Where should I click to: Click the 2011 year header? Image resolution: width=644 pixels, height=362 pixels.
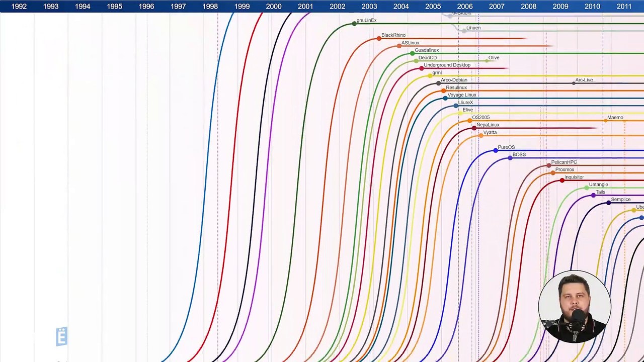pyautogui.click(x=624, y=7)
